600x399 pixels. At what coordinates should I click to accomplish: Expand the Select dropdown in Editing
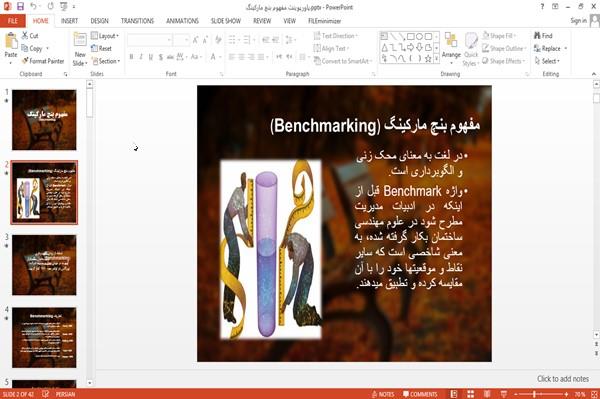(x=548, y=61)
